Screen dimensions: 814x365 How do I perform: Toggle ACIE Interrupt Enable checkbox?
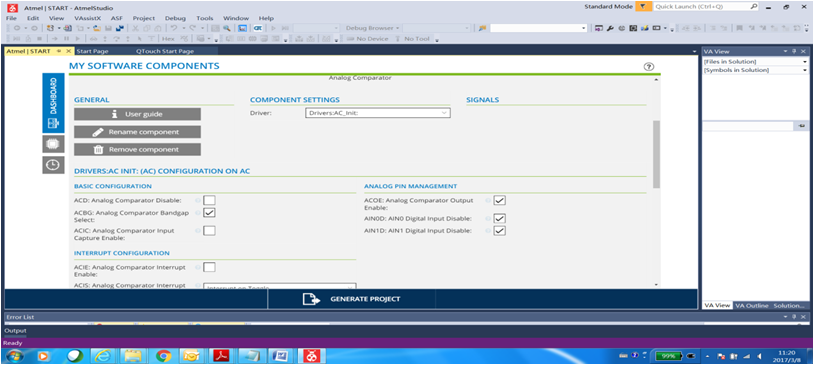[209, 267]
